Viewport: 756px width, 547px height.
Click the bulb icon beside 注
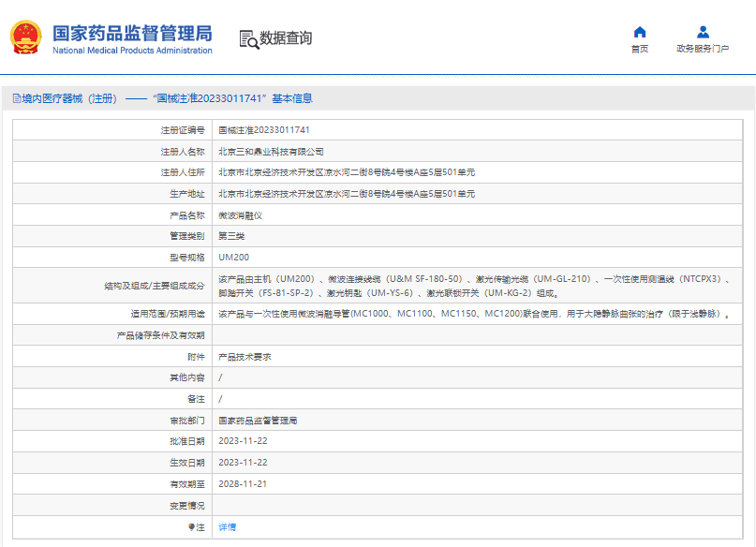click(x=191, y=527)
